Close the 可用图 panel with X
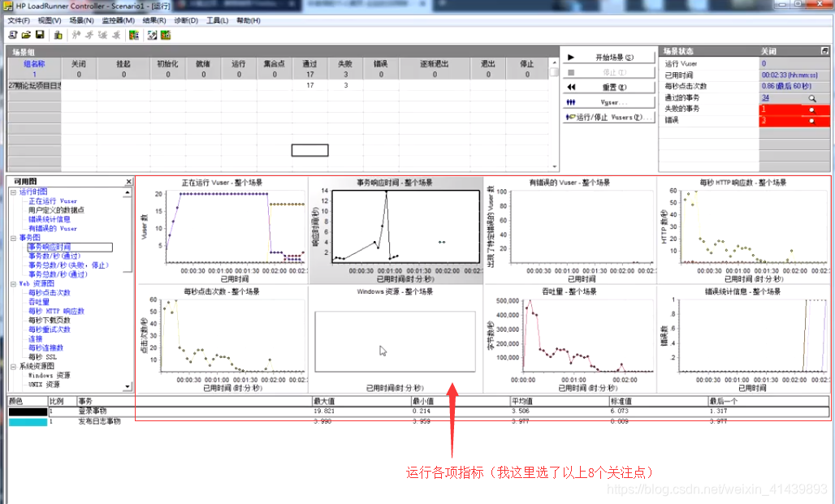 coord(128,182)
